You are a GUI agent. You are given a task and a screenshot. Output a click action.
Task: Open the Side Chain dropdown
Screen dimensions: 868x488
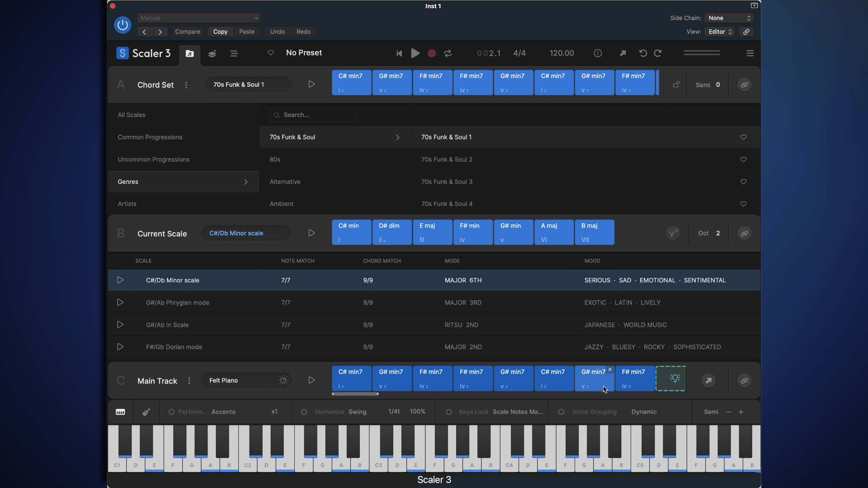tap(729, 18)
